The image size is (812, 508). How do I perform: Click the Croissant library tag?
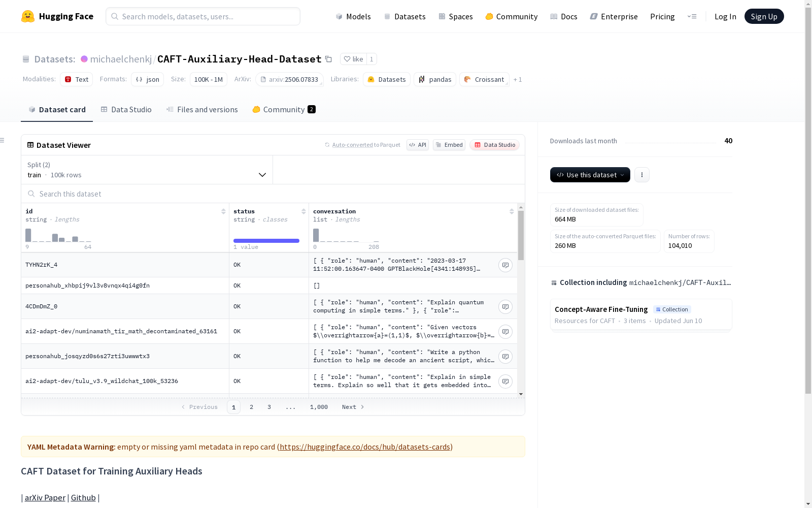(x=484, y=79)
